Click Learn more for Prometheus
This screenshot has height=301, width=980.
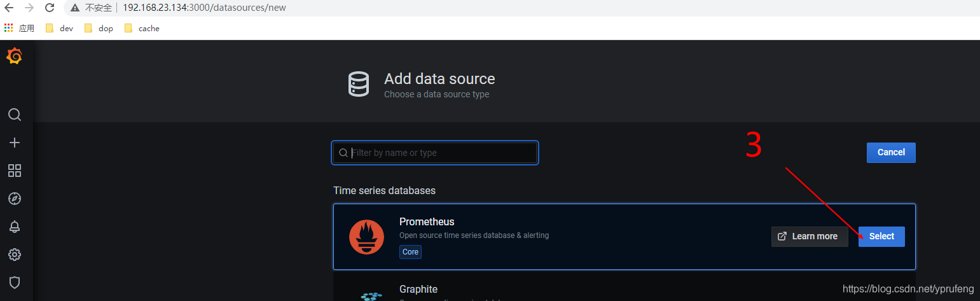click(809, 236)
